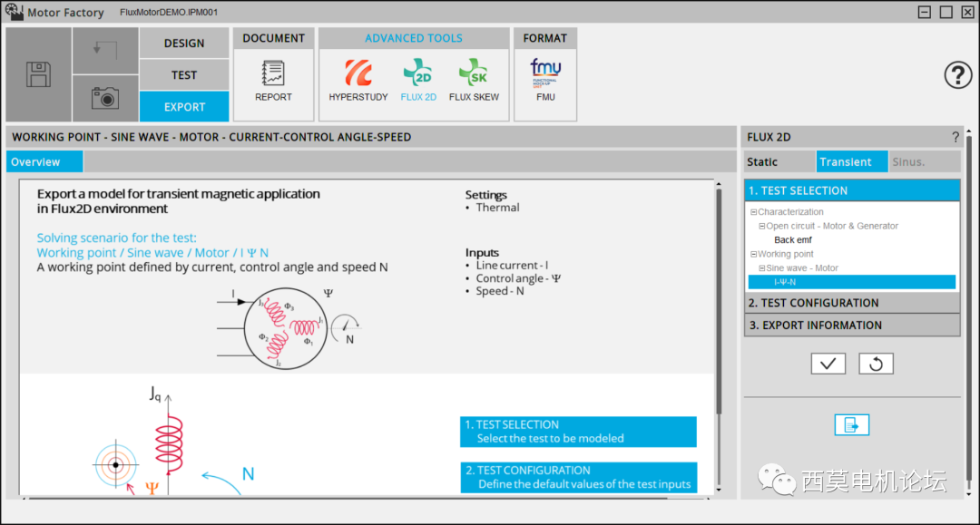This screenshot has width=980, height=525.
Task: Collapse the Working point tree node
Action: pyautogui.click(x=754, y=254)
